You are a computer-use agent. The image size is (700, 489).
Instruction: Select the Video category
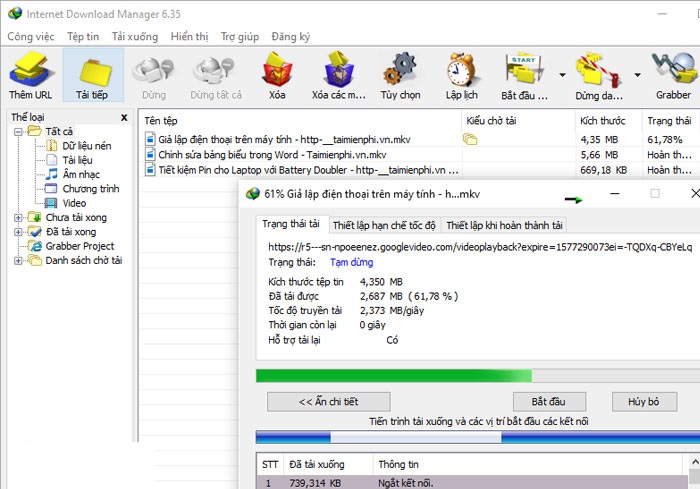(66, 203)
